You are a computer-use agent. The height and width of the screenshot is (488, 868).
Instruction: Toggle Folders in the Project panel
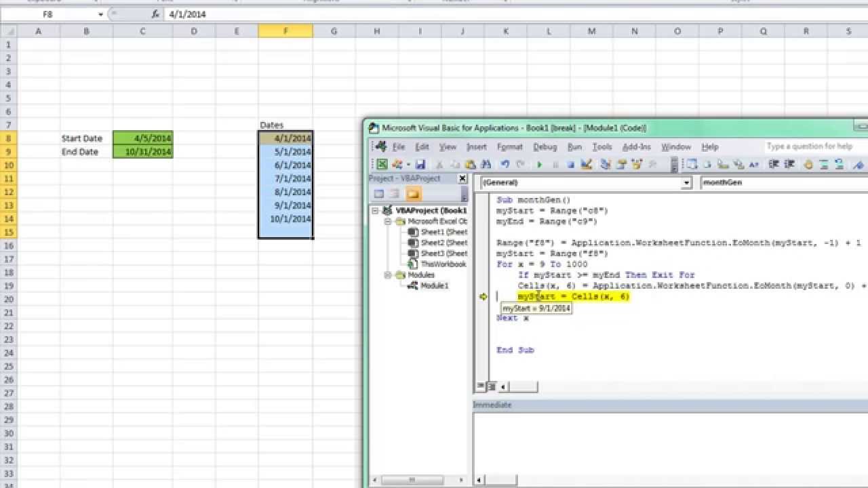tap(413, 195)
